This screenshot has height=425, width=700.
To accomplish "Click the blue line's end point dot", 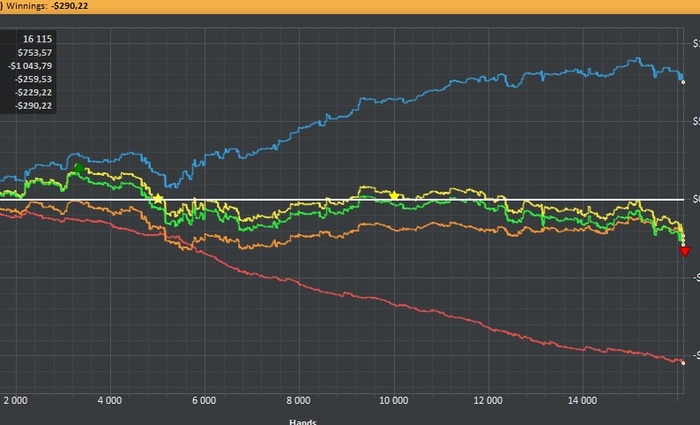I will coord(683,82).
